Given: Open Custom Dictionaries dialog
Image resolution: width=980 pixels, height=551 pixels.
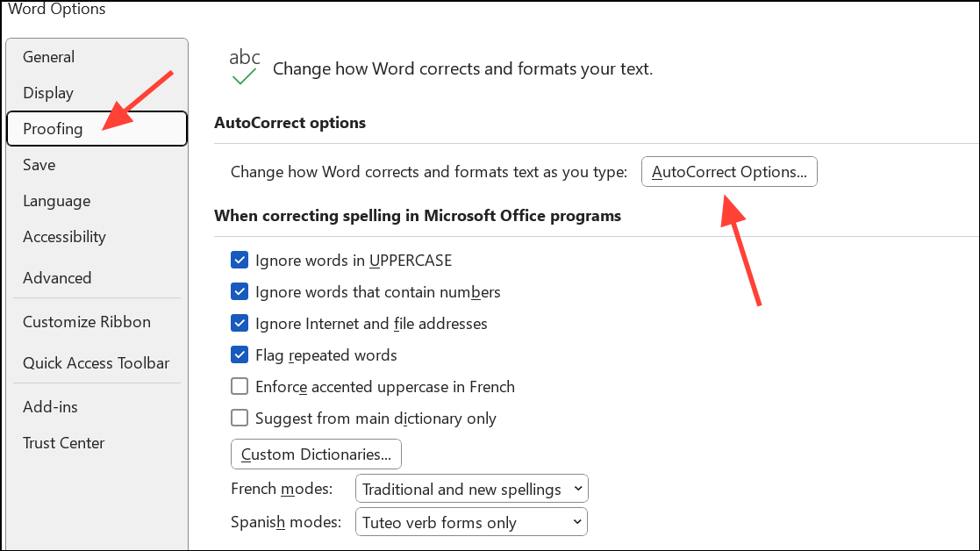Looking at the screenshot, I should pyautogui.click(x=316, y=454).
